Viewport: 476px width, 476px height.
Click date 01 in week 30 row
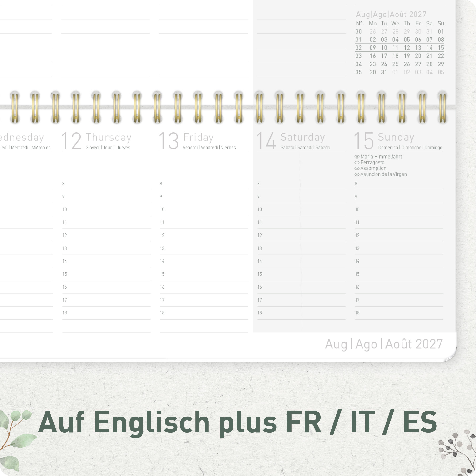pos(441,32)
